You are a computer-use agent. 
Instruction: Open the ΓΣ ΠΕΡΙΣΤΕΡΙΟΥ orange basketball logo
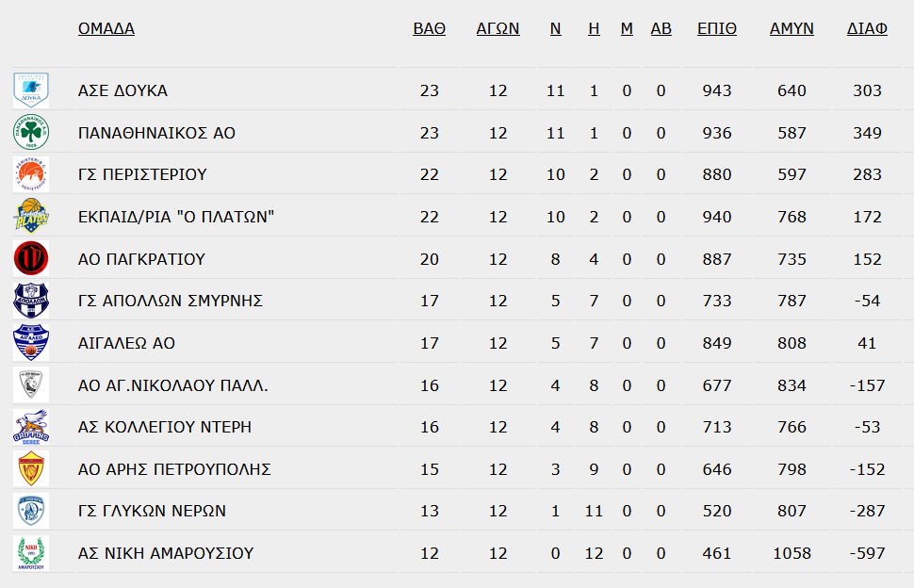tap(31, 174)
